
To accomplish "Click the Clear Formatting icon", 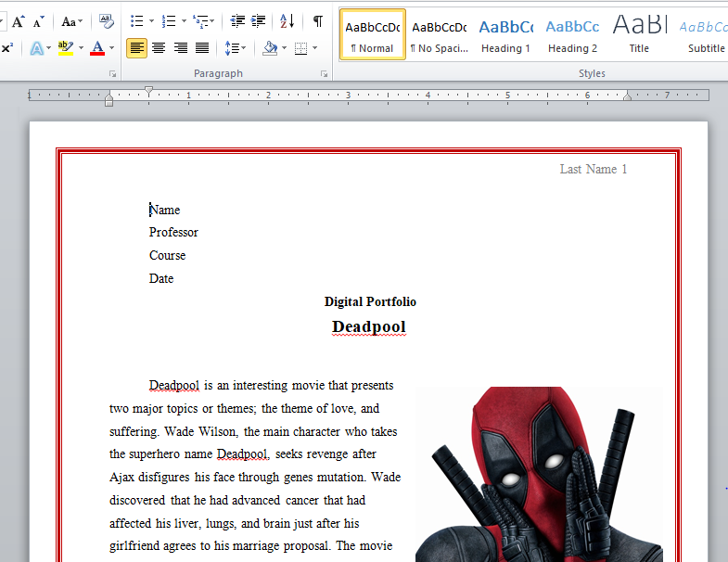I will (x=107, y=21).
